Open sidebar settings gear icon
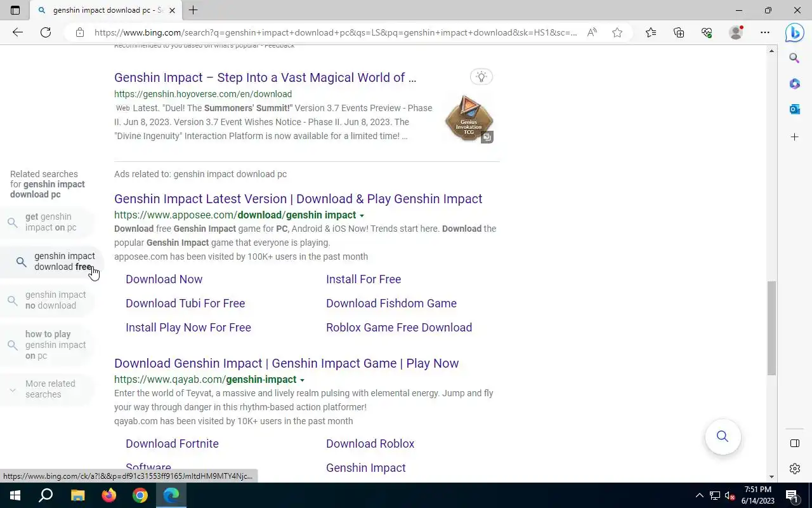The height and width of the screenshot is (508, 812). (x=795, y=469)
